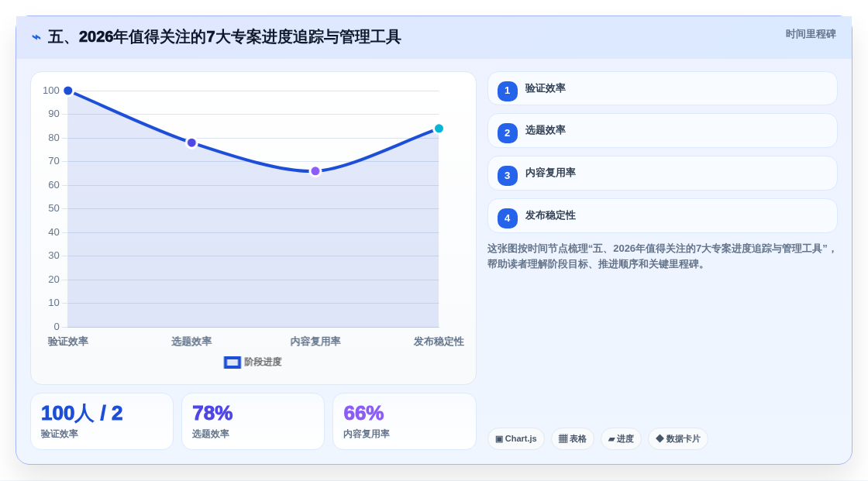Click the 发布稳定性 x-axis label
The image size is (868, 481).
pyautogui.click(x=439, y=342)
